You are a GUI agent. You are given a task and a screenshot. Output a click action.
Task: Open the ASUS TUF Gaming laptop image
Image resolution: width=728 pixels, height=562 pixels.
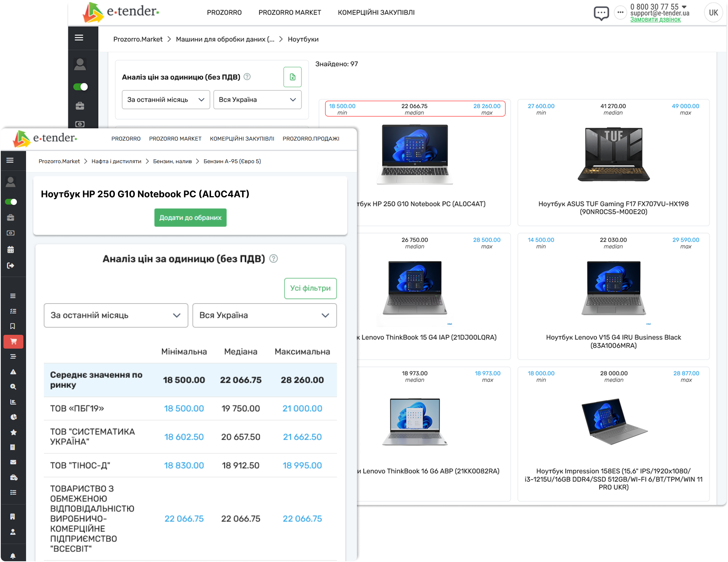pyautogui.click(x=613, y=154)
